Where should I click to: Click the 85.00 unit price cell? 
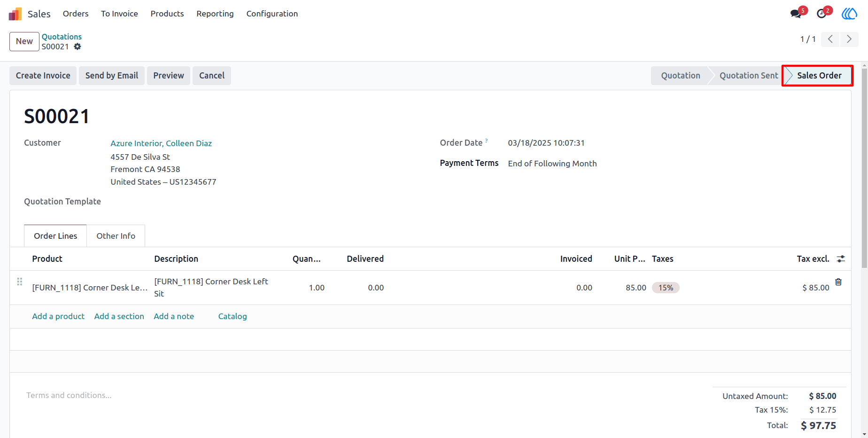636,288
